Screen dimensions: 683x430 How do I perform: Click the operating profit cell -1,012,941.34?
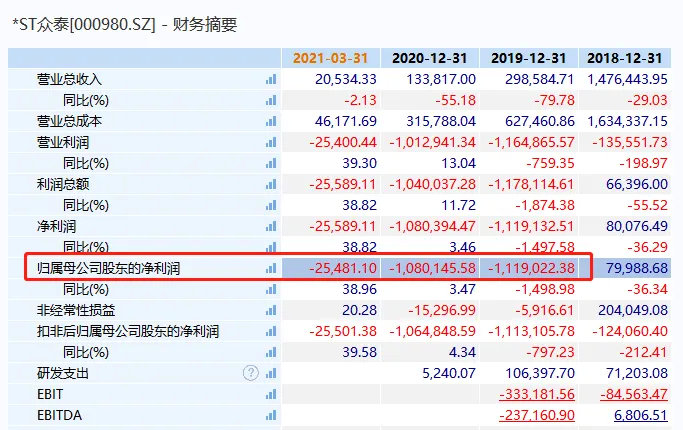(x=433, y=142)
